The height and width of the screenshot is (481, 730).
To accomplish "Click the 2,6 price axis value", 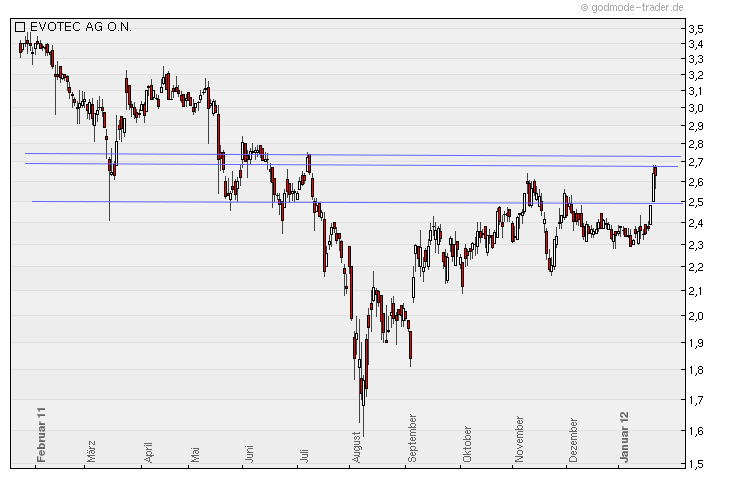I will 696,182.
